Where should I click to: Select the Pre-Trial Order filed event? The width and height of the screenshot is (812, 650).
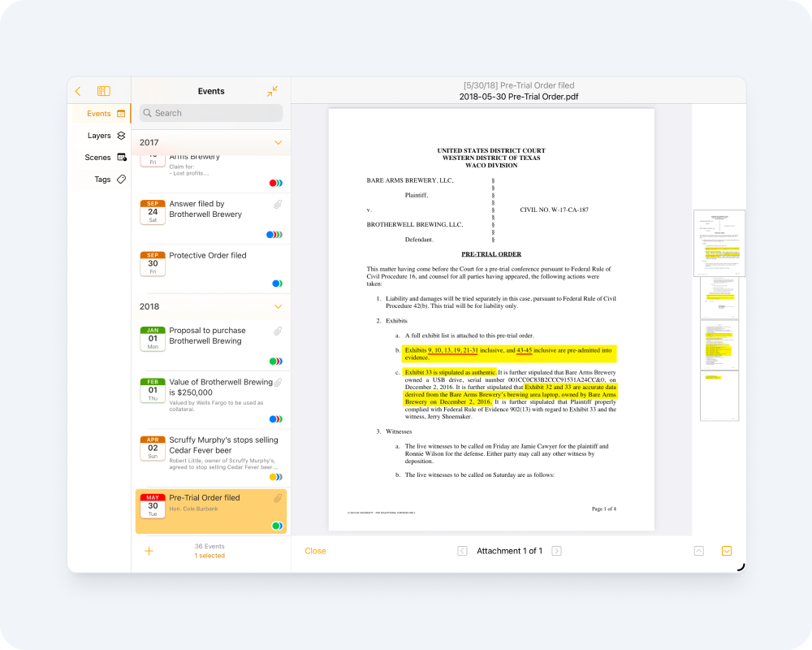click(211, 511)
